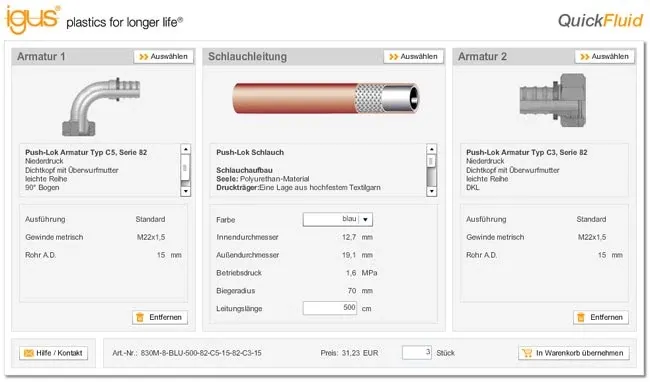Click the QuickFluid logo
650x382 pixels.
[601, 20]
